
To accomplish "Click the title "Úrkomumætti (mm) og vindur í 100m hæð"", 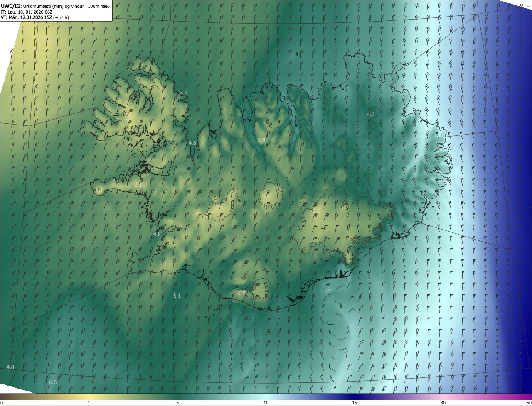I will pos(66,5).
